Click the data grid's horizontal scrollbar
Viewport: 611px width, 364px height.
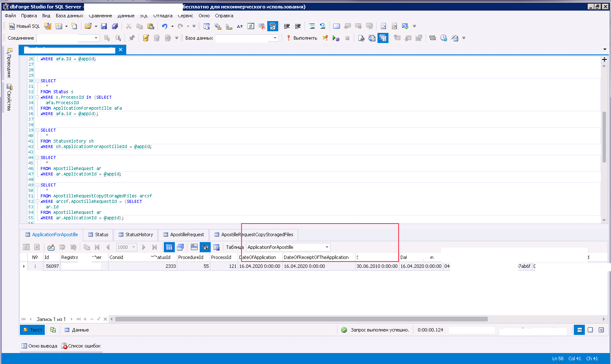point(301,319)
